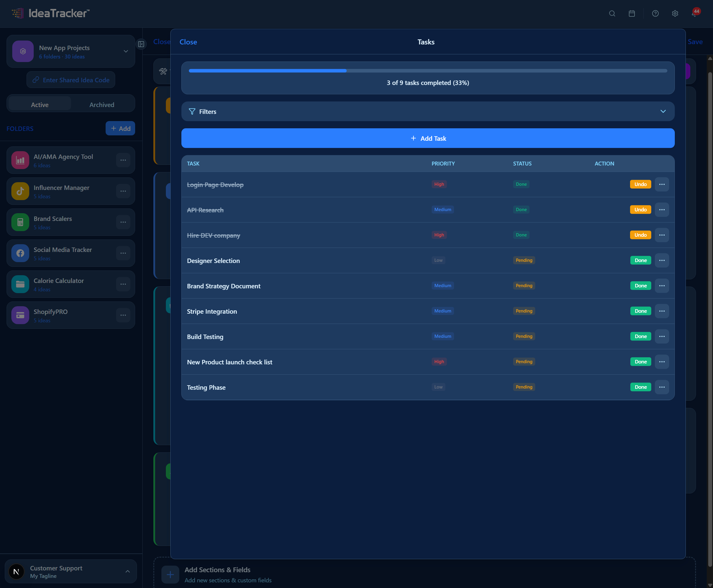Select the Influencer Manager folder icon

pyautogui.click(x=20, y=191)
